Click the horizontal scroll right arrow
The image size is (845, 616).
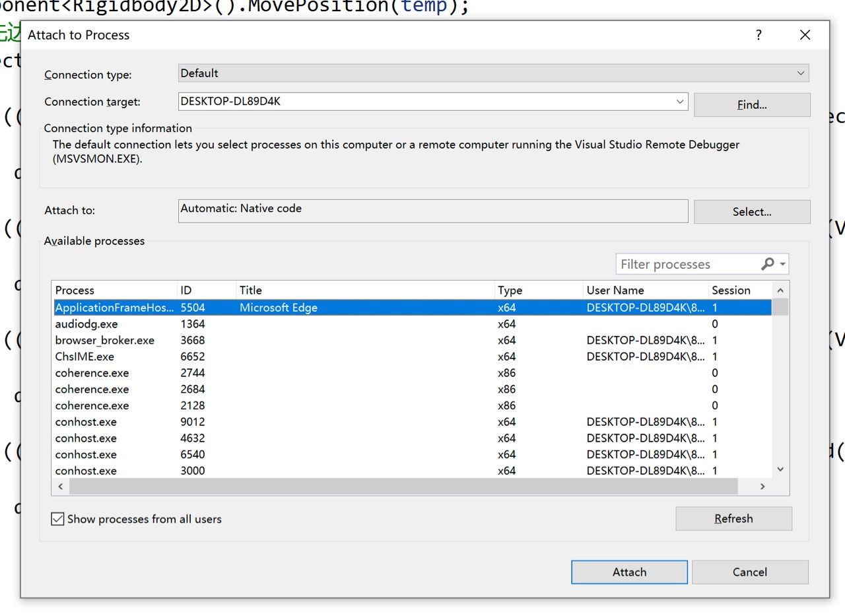click(762, 487)
